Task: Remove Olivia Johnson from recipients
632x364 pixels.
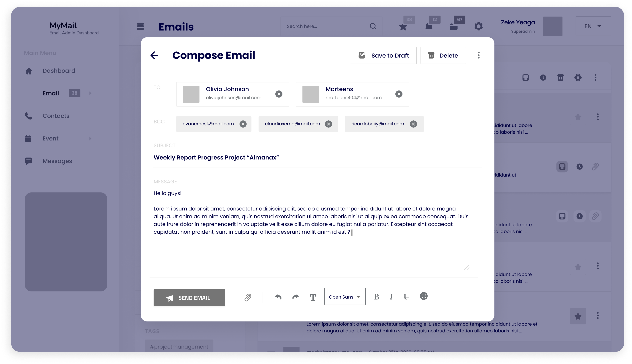Action: click(x=280, y=94)
